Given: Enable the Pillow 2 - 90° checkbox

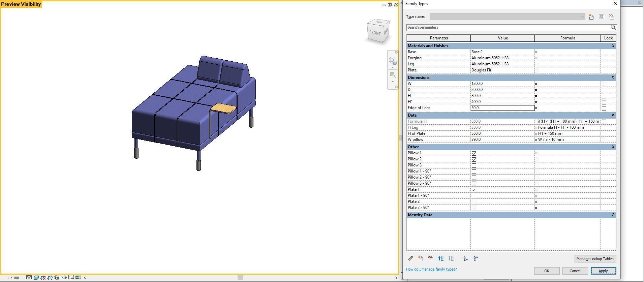Looking at the screenshot, I should [474, 178].
